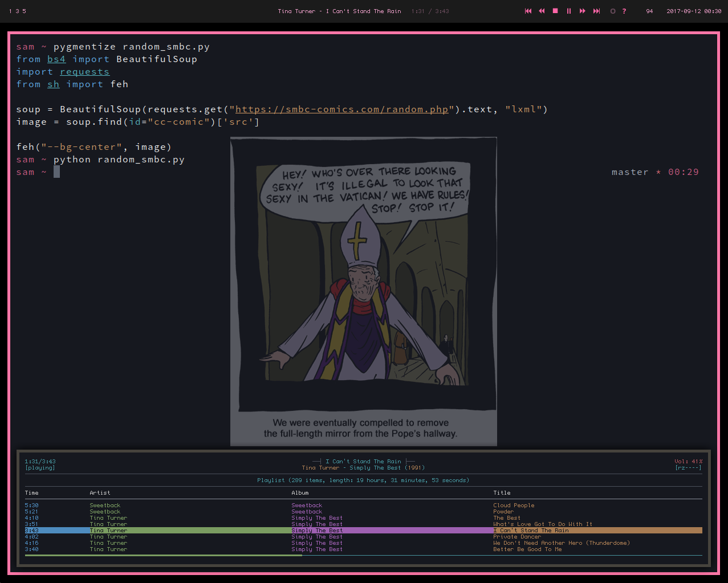This screenshot has height=583, width=728.
Task: Click the playlist song progress bar
Action: click(x=363, y=555)
